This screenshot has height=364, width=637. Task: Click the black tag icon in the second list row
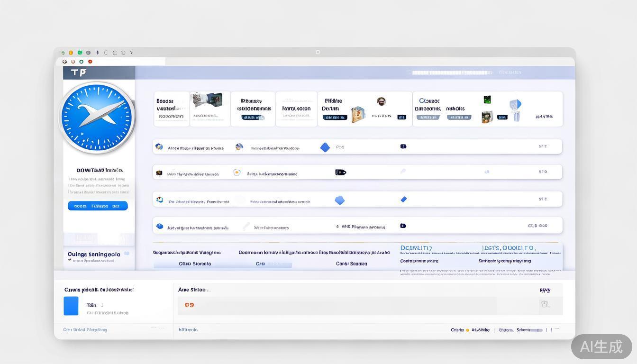coord(340,173)
